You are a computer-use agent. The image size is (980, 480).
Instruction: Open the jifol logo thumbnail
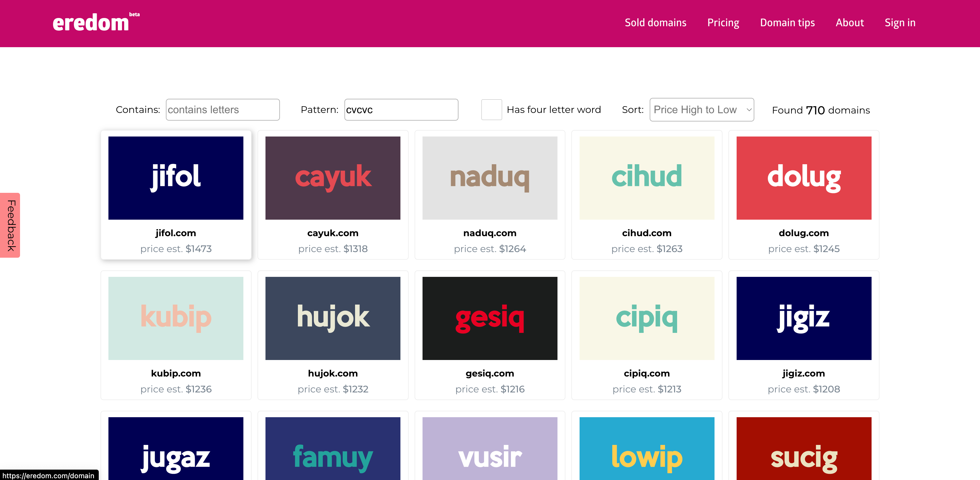pos(176,178)
